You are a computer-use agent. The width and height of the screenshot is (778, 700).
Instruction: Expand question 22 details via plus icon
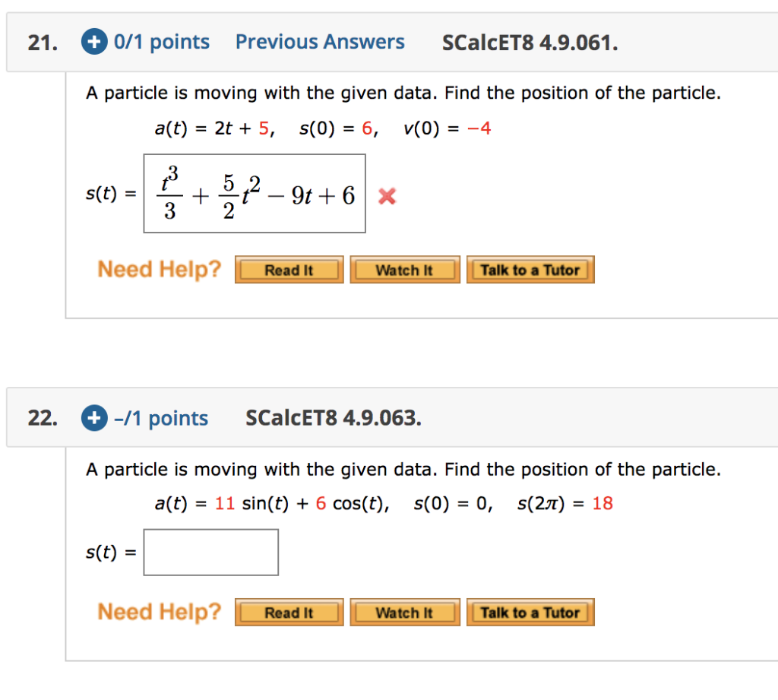coord(93,417)
